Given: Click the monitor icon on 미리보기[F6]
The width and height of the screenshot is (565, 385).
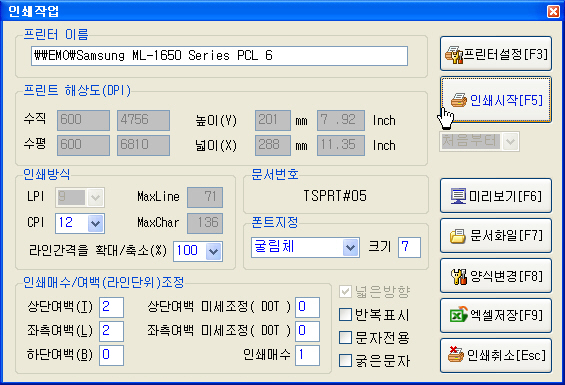Looking at the screenshot, I should pyautogui.click(x=458, y=196).
